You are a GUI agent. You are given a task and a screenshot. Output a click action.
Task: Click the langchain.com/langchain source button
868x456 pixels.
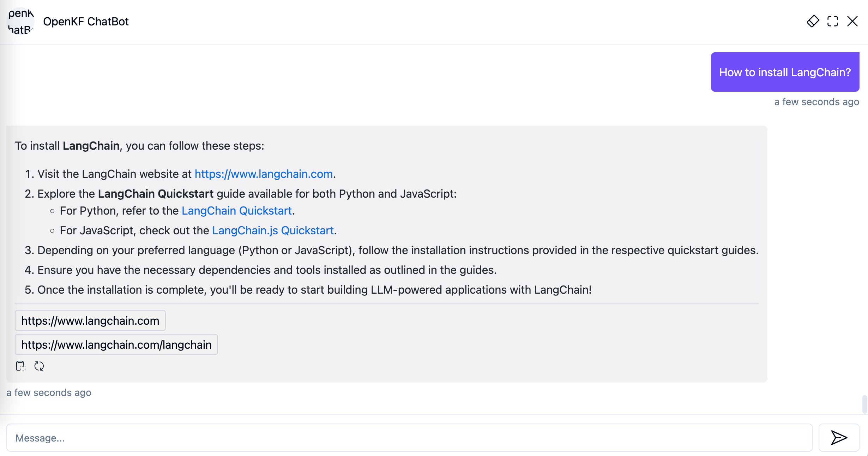pos(116,344)
